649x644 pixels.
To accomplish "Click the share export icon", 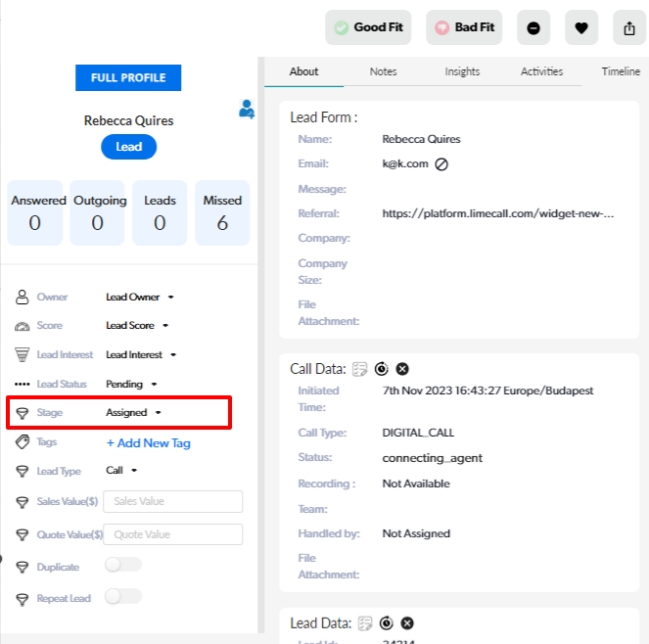I will (628, 28).
